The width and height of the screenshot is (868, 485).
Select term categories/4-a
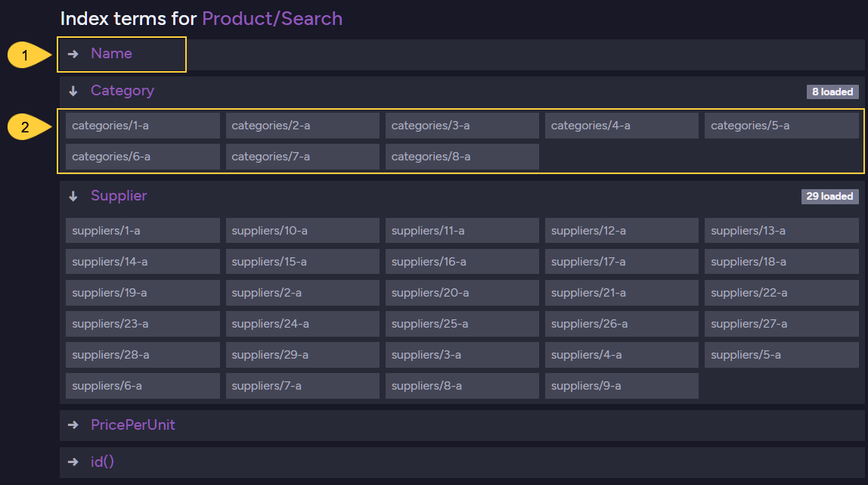(622, 126)
